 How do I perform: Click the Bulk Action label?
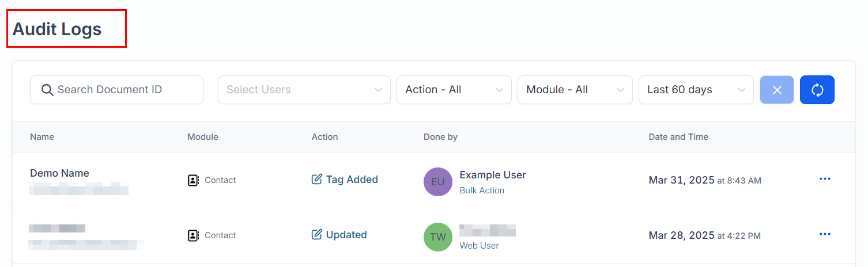tap(482, 190)
